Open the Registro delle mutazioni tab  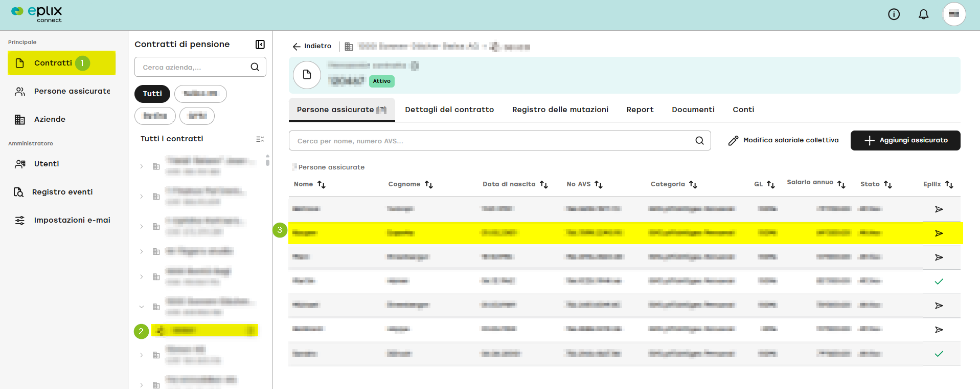click(x=560, y=110)
